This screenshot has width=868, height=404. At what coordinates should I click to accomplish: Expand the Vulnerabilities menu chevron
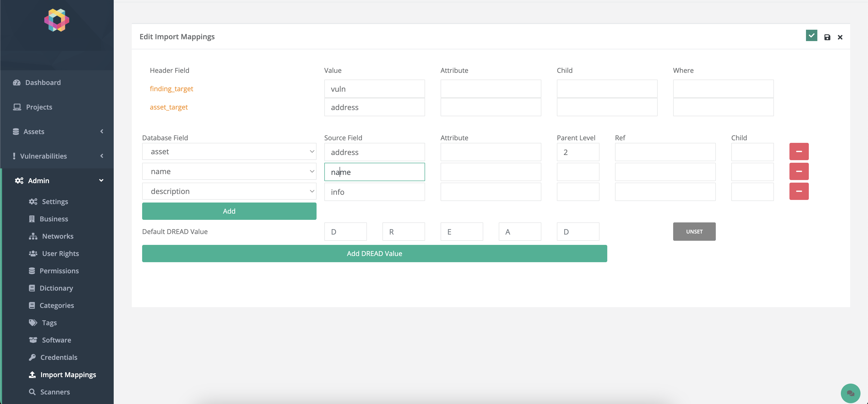tap(102, 156)
